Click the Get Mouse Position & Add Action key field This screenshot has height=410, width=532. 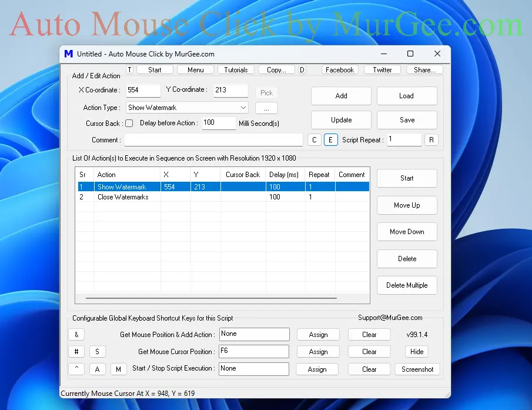point(254,334)
